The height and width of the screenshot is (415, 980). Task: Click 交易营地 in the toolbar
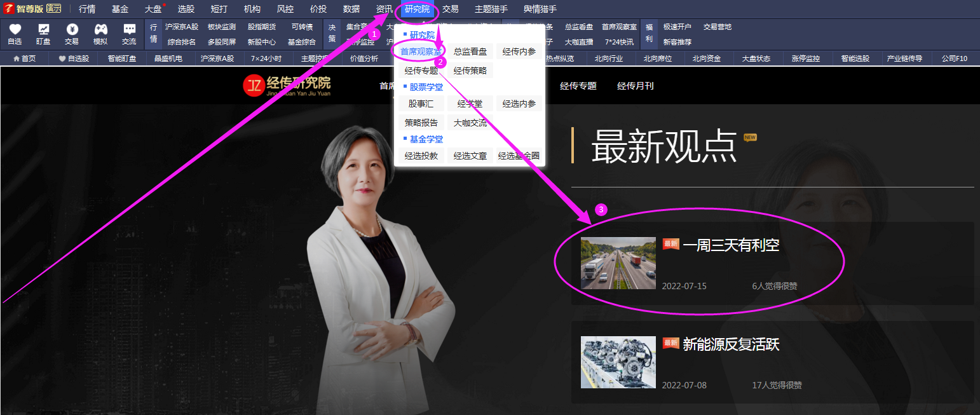pos(718,27)
